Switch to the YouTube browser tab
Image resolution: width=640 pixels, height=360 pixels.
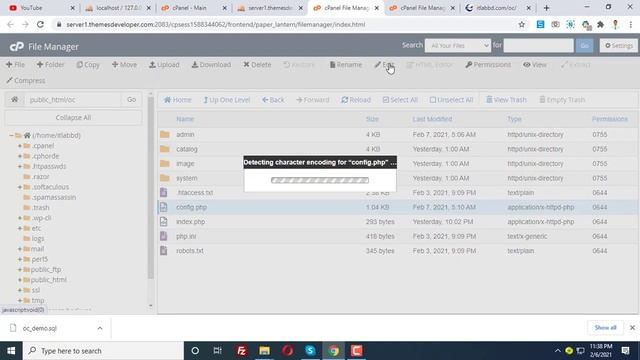point(42,8)
